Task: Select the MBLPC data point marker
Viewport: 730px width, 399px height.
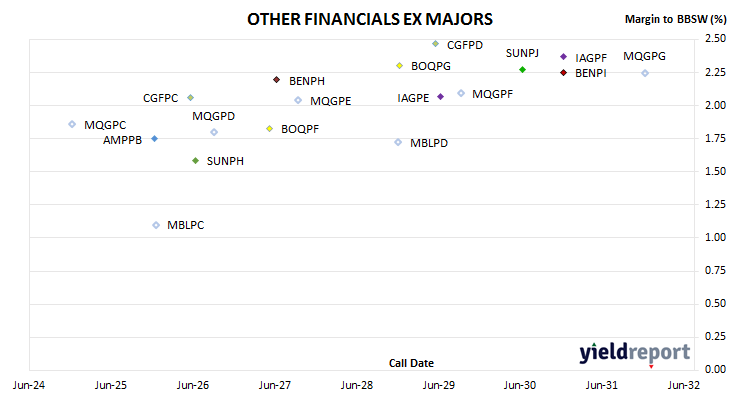Action: click(x=156, y=225)
